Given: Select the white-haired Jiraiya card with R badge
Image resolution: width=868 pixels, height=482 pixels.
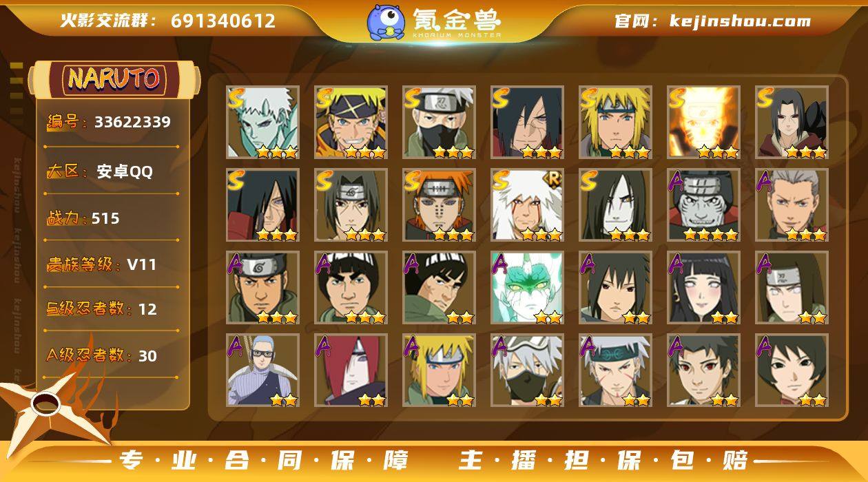Looking at the screenshot, I should click(528, 205).
